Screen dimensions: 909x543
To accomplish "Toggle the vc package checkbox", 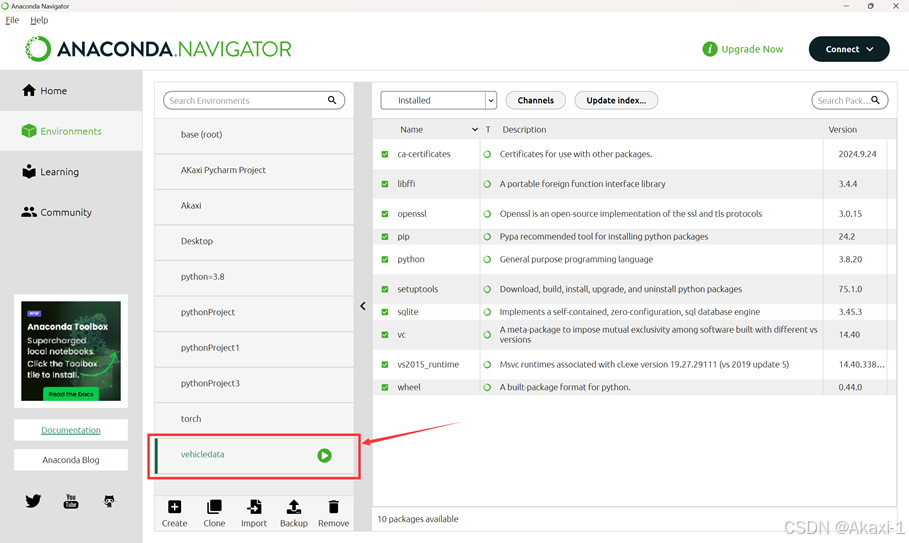I will coord(385,335).
